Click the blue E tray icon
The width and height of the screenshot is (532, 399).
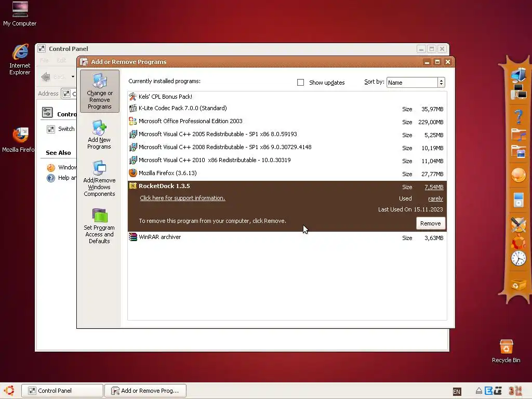click(x=488, y=391)
